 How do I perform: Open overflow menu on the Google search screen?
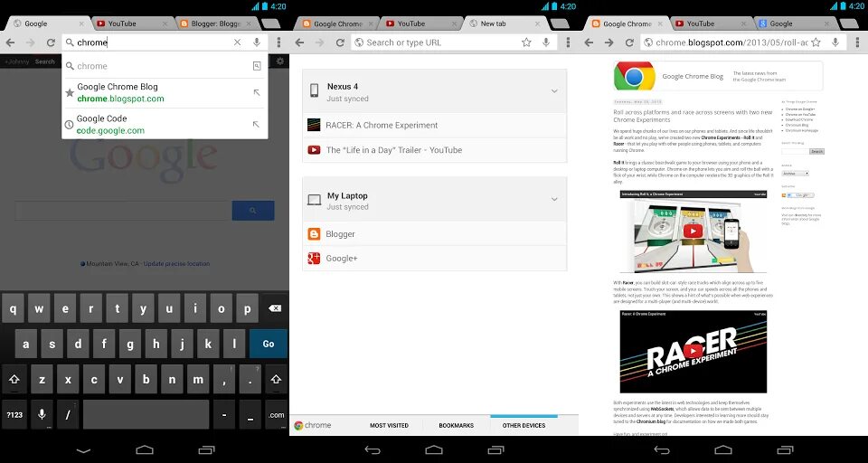point(278,43)
